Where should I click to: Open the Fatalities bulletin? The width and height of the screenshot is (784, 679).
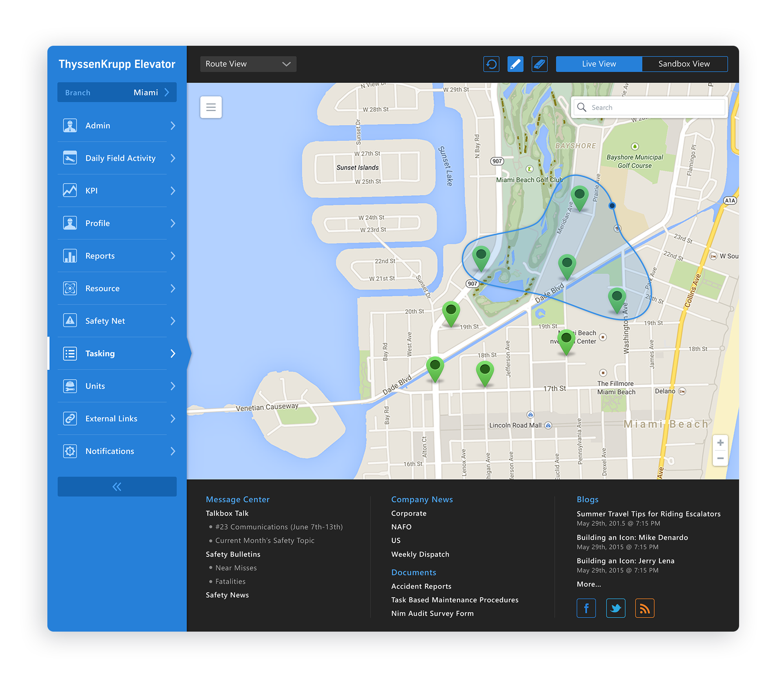pos(230,581)
